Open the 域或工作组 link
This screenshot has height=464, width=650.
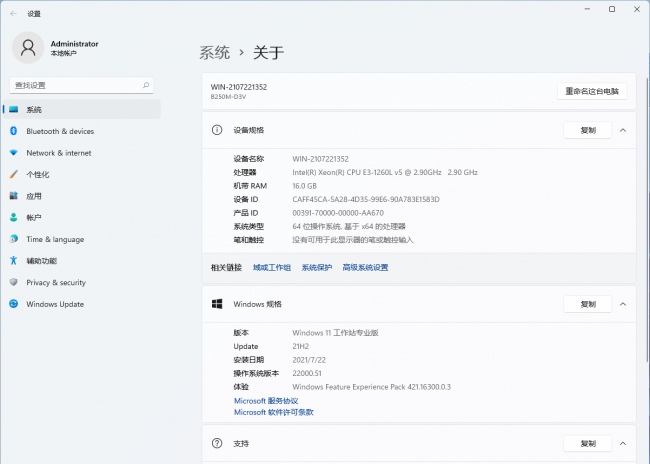tap(272, 267)
